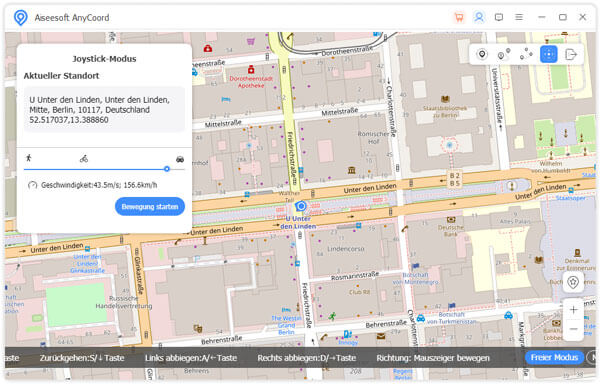600x384 pixels.
Task: Choose bicycle speed icon
Action: [x=84, y=159]
